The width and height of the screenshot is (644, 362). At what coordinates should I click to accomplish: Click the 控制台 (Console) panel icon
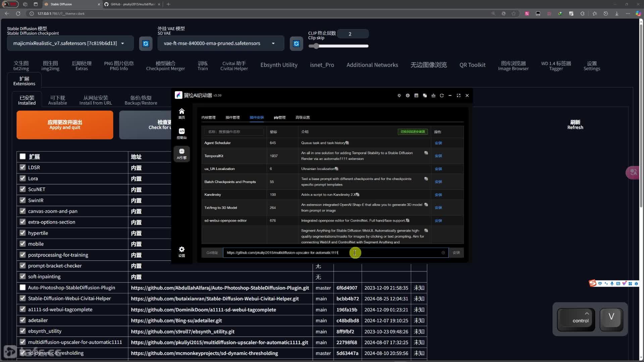[x=182, y=133]
